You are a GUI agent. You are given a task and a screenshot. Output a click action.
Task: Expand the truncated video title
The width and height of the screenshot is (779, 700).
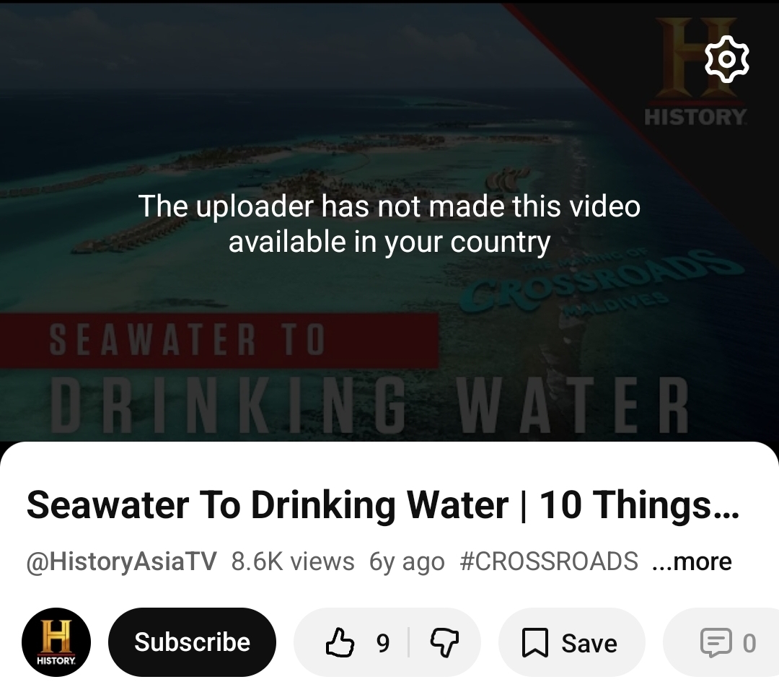coord(382,505)
